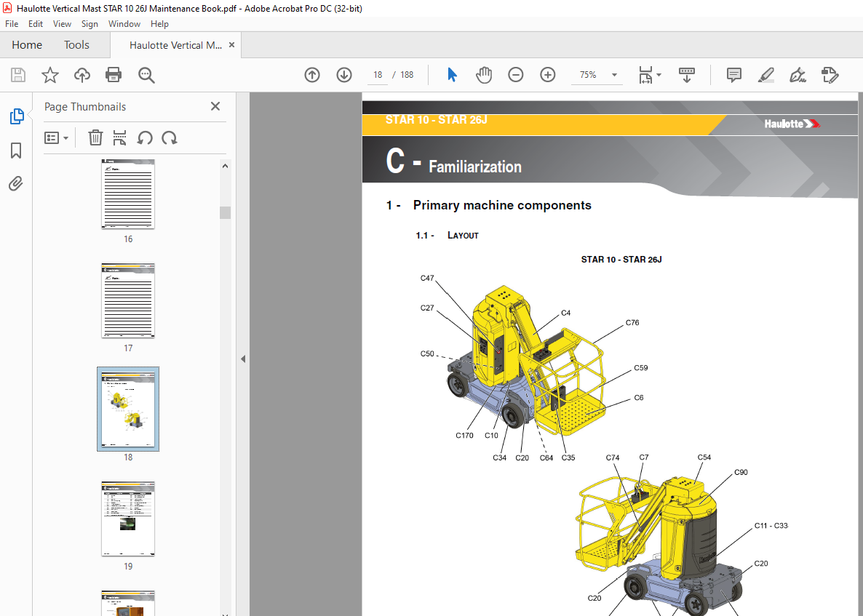
Task: Open the Sign document pen tool
Action: point(798,75)
